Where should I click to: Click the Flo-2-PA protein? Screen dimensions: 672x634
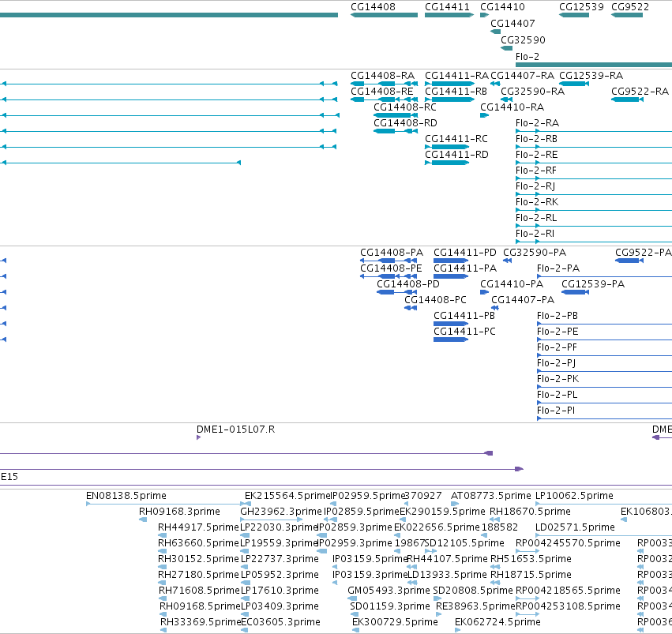(x=558, y=268)
